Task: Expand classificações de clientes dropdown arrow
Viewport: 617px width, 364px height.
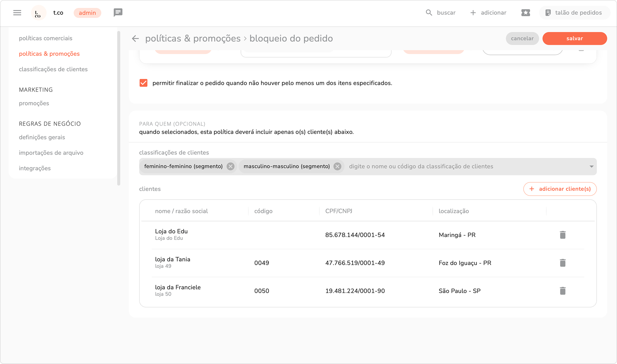Action: [591, 166]
